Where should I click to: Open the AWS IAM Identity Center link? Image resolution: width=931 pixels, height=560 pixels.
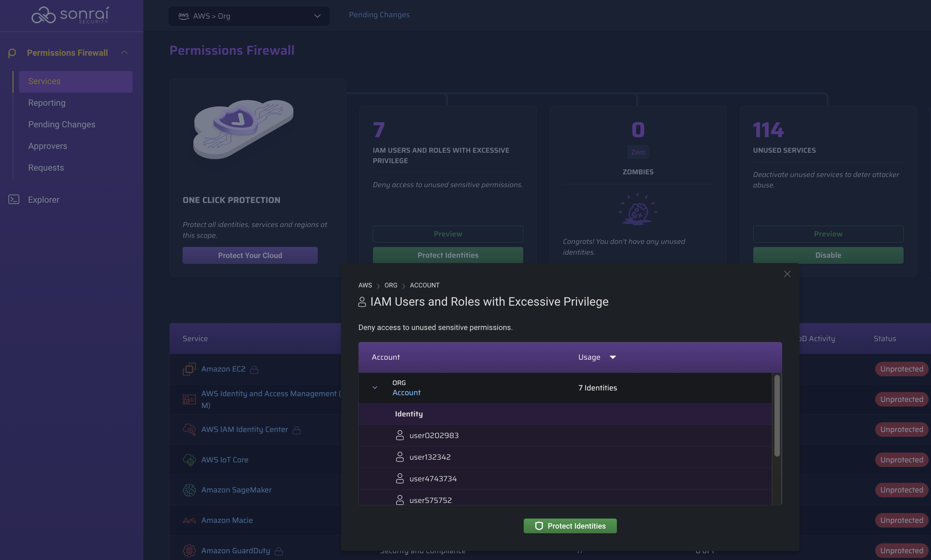(244, 430)
